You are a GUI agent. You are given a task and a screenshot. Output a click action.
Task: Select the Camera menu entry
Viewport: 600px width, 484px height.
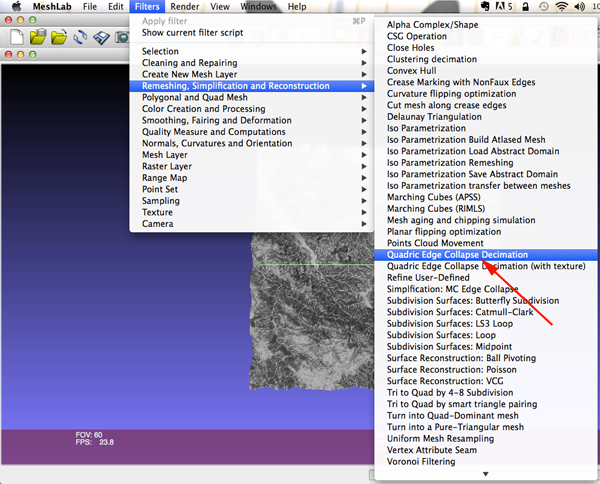[251, 223]
